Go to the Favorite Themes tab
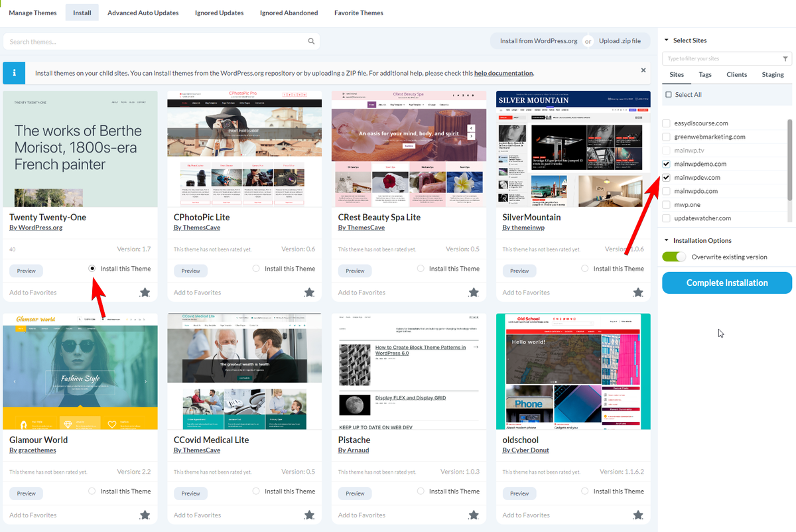 (358, 12)
